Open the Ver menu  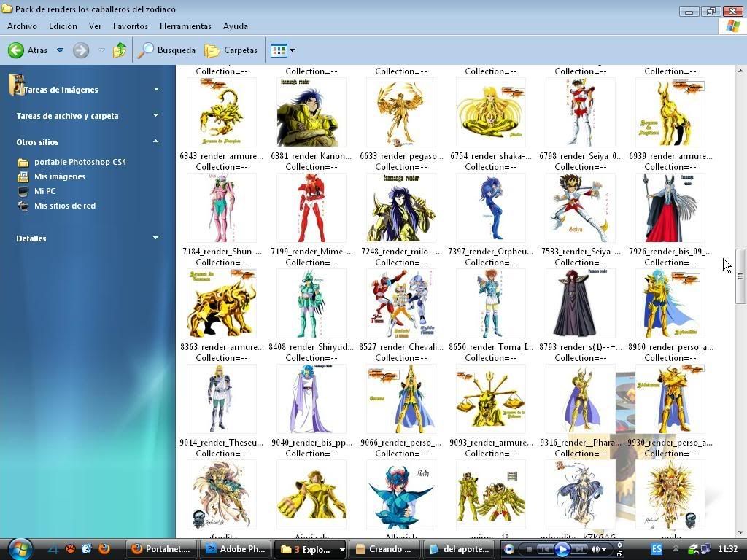[95, 26]
